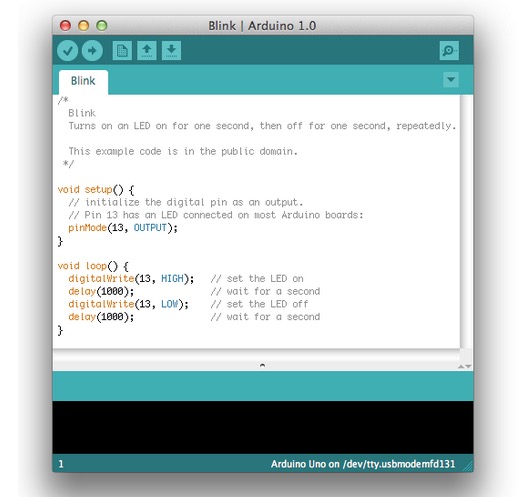Click the small arrows at the divider's right end
The width and height of the screenshot is (522, 497).
pos(465,366)
